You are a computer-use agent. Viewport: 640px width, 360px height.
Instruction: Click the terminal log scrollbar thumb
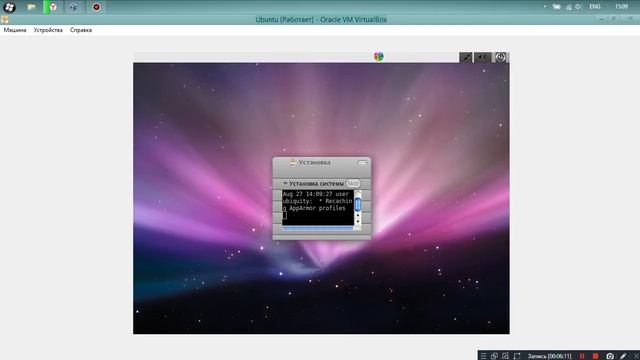click(x=358, y=204)
